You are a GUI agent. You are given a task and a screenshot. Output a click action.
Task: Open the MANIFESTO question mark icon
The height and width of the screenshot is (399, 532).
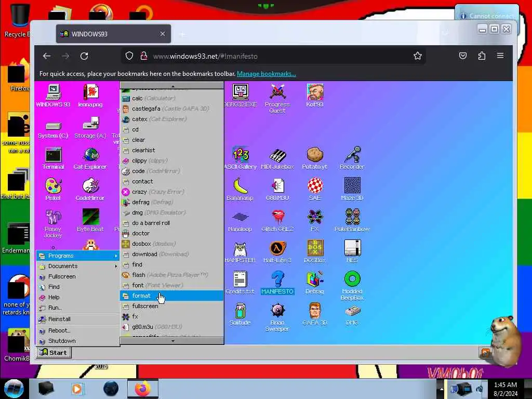(277, 283)
